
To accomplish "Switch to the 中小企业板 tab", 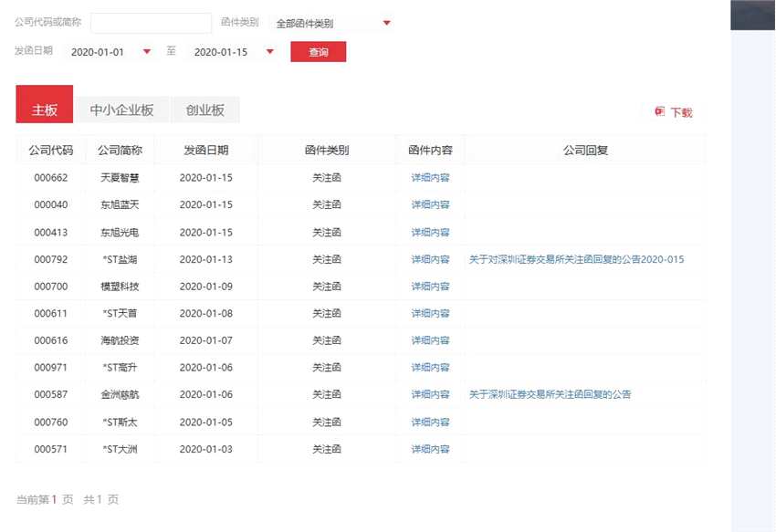I will [121, 110].
